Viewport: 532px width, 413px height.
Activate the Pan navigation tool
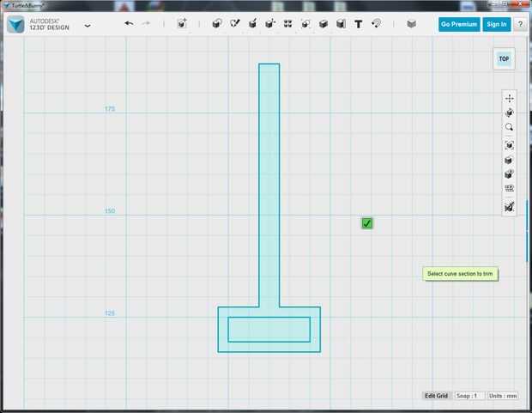point(510,99)
